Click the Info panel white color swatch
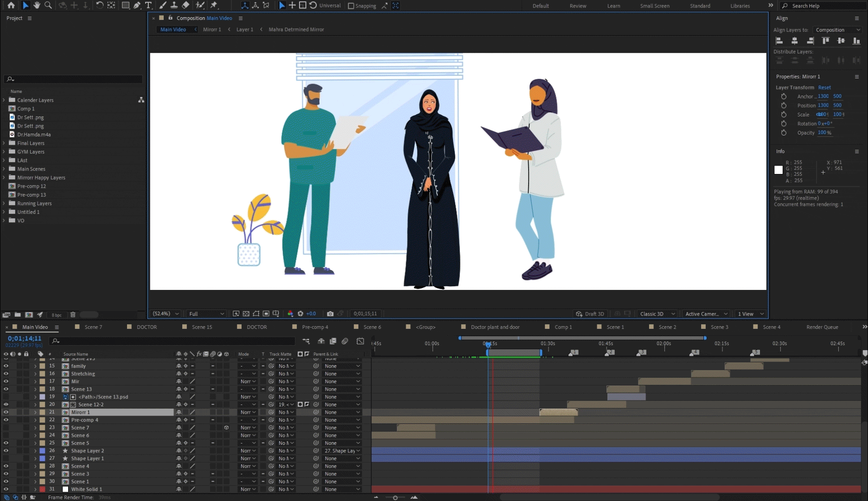The width and height of the screenshot is (868, 501). tap(779, 170)
